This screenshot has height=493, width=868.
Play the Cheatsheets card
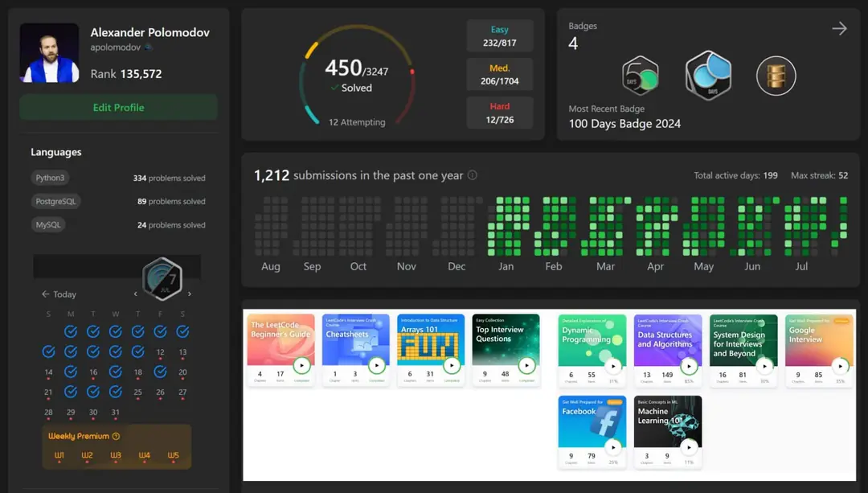coord(377,366)
